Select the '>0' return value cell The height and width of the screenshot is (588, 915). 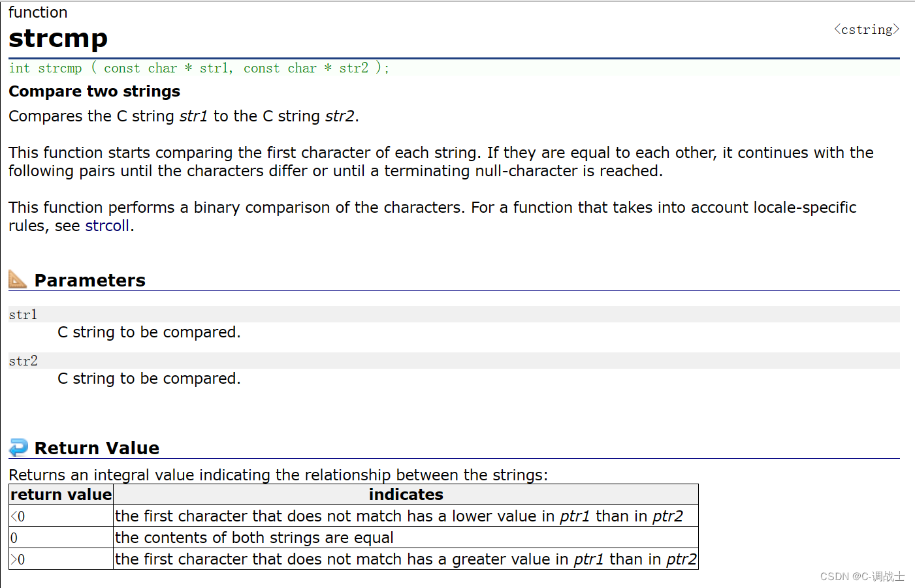[18, 559]
